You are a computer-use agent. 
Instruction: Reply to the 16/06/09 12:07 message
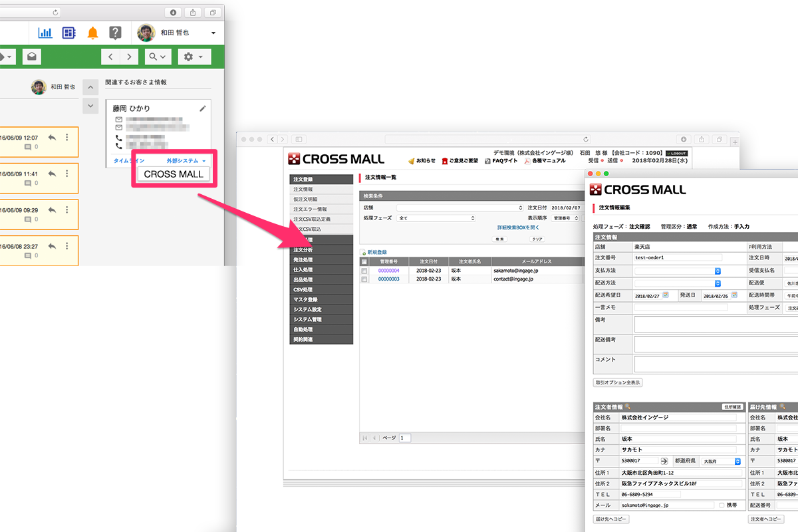coord(52,137)
